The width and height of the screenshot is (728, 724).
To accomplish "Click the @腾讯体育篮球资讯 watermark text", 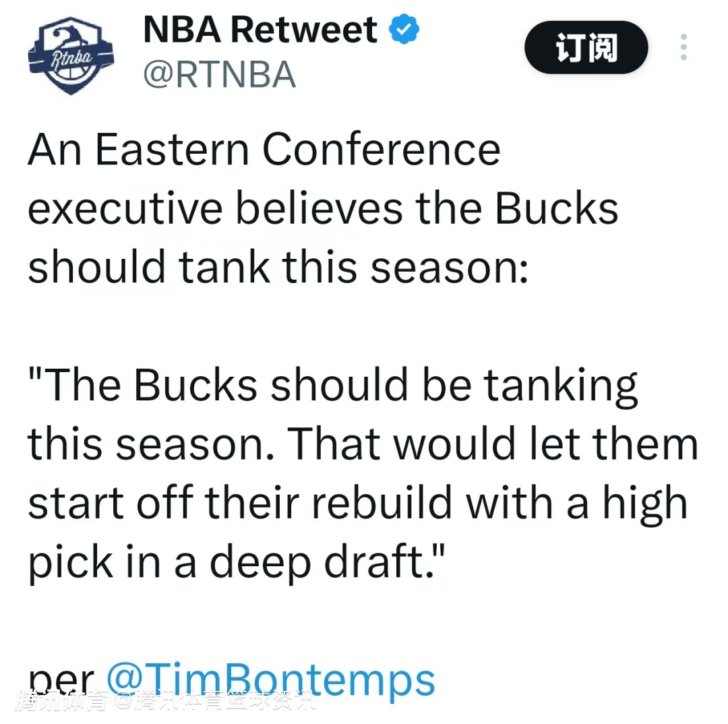I will click(214, 701).
